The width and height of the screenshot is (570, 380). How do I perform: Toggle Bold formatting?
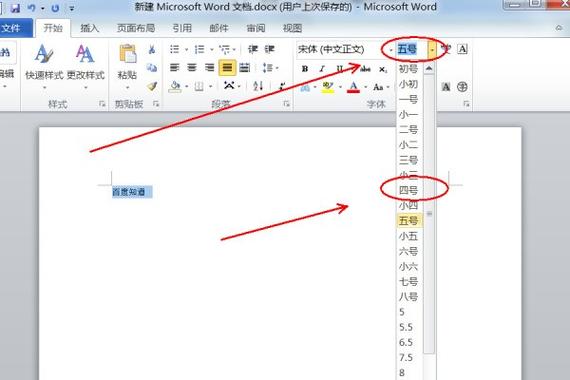pyautogui.click(x=305, y=68)
